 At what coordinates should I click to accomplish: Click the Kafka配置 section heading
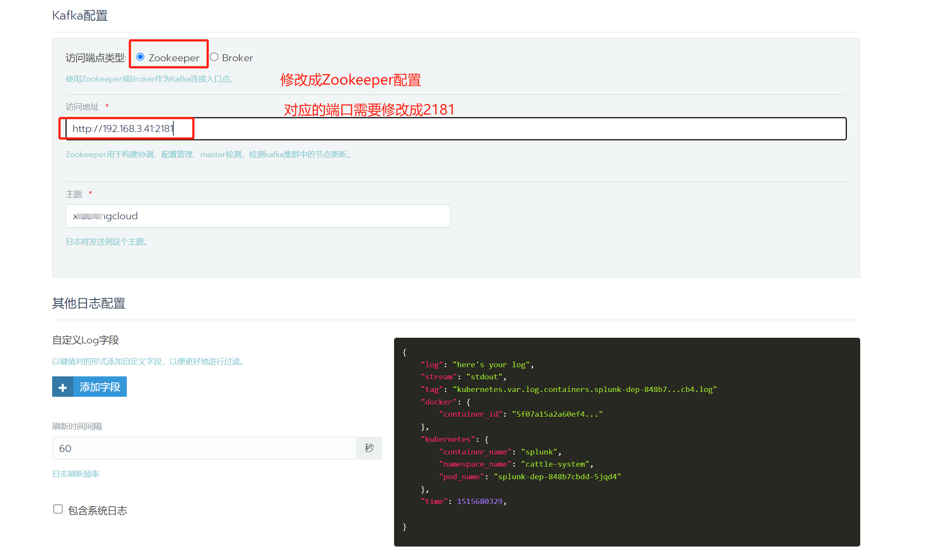pyautogui.click(x=80, y=16)
